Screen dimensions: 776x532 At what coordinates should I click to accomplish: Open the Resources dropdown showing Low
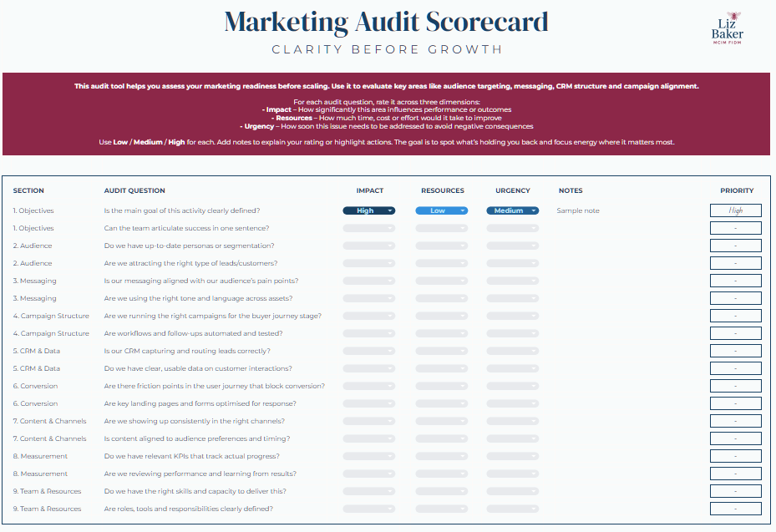pos(441,210)
